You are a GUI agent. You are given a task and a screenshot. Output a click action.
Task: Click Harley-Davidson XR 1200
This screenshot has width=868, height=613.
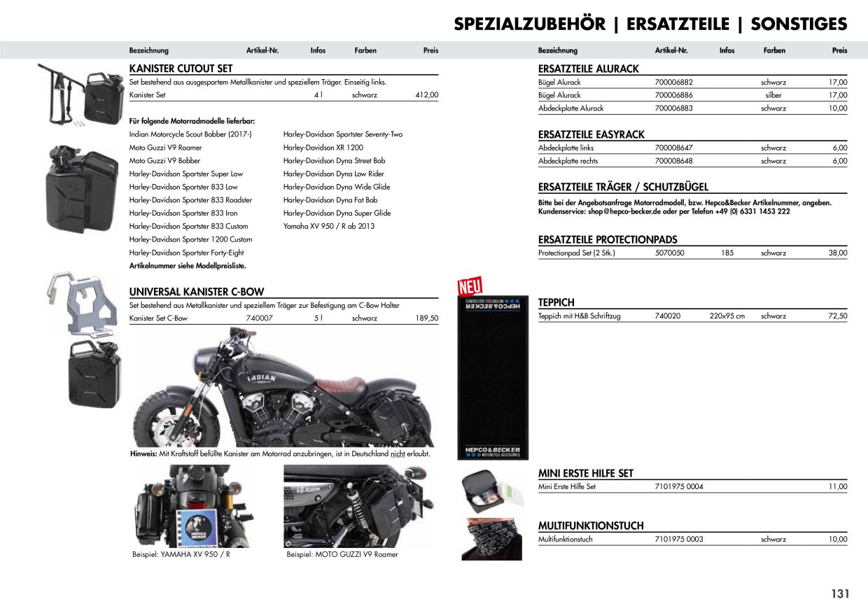click(x=323, y=148)
